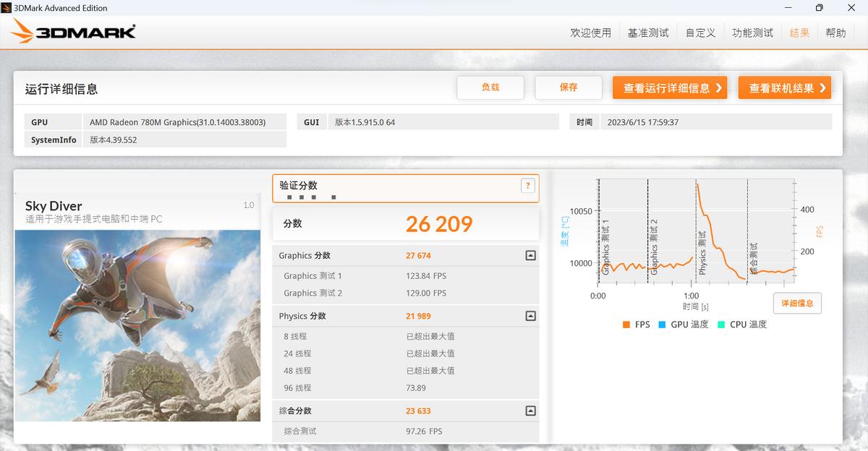
Task: Click the 保存 button
Action: (569, 87)
